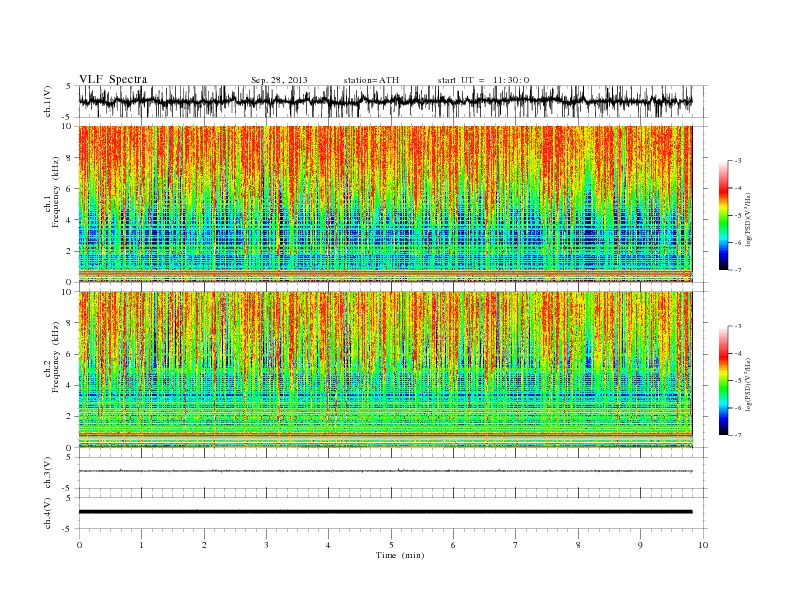
Task: Click the "ch.3(V)" axis label
Action: pyautogui.click(x=48, y=473)
